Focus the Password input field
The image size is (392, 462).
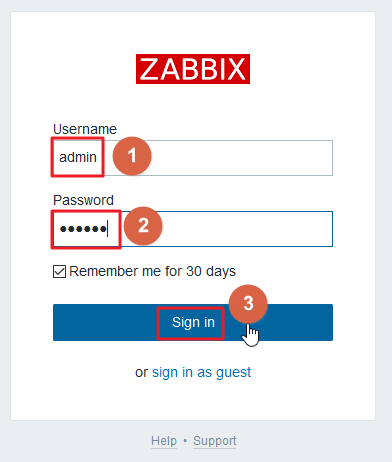(x=193, y=229)
